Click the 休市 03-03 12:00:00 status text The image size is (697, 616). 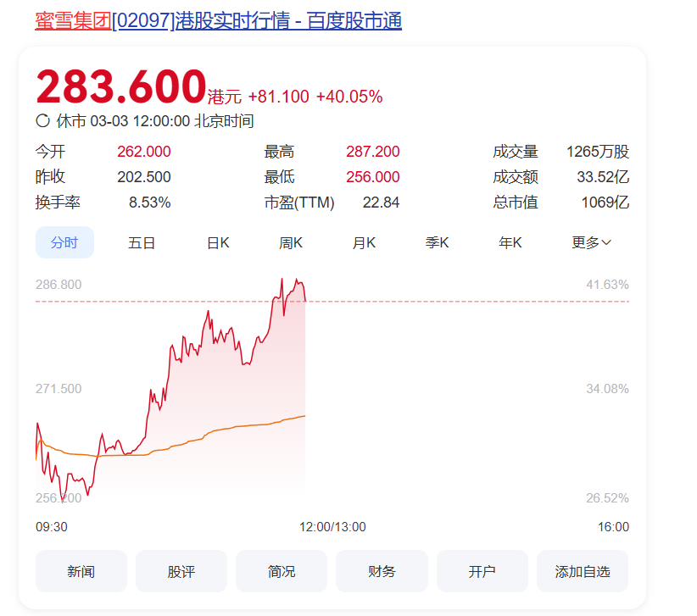(154, 121)
